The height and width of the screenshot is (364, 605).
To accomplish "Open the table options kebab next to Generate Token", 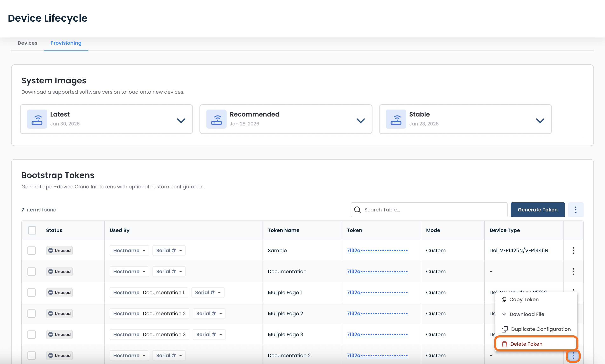I will (576, 210).
